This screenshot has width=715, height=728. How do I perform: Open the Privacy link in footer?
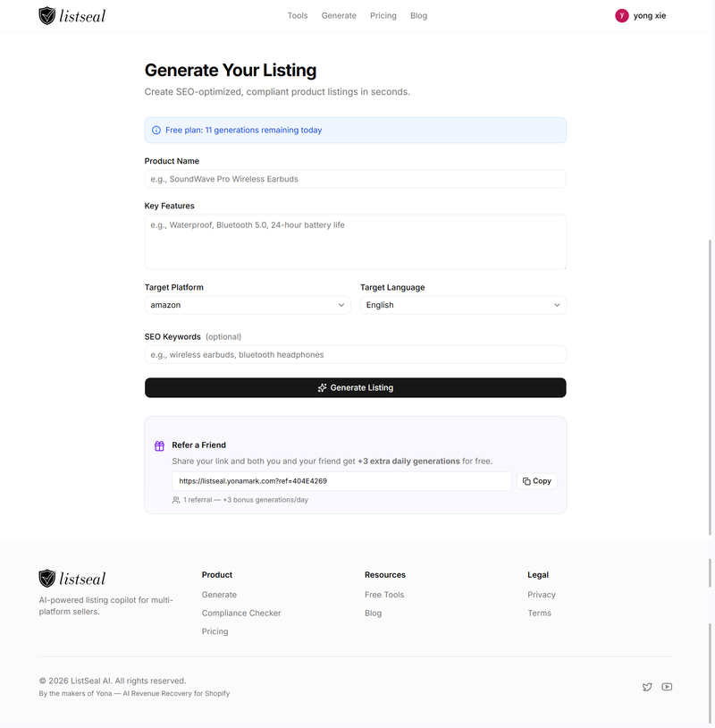point(542,595)
